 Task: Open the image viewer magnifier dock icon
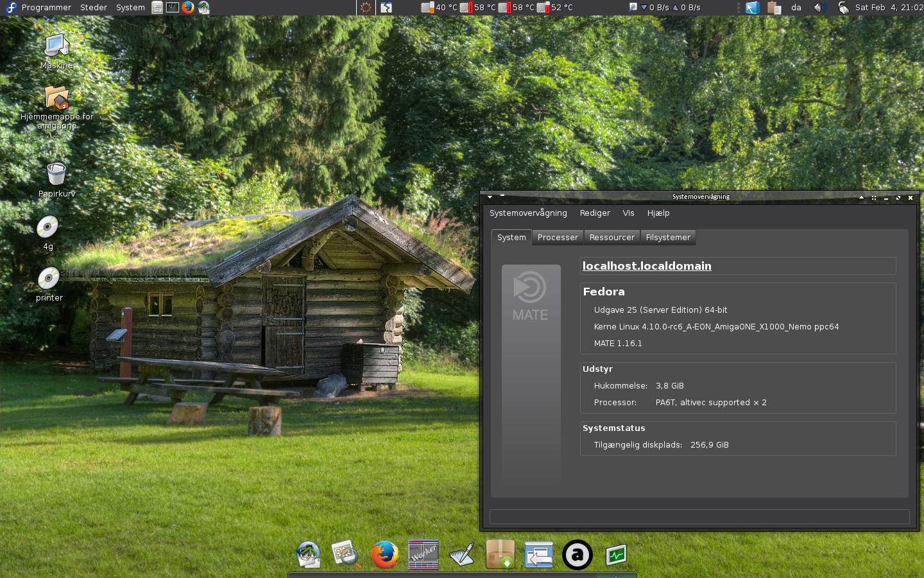coord(346,555)
